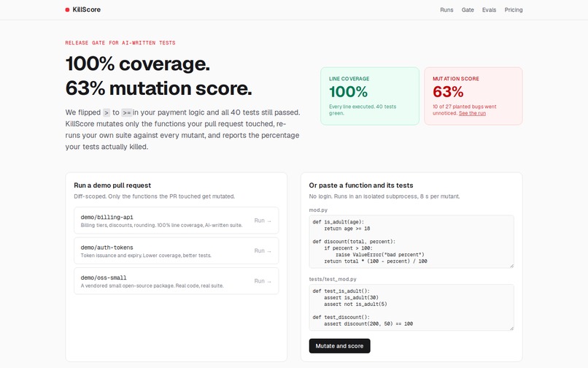
Task: Click the 'Billing tiers, discounts, rounding' description
Action: point(161,226)
